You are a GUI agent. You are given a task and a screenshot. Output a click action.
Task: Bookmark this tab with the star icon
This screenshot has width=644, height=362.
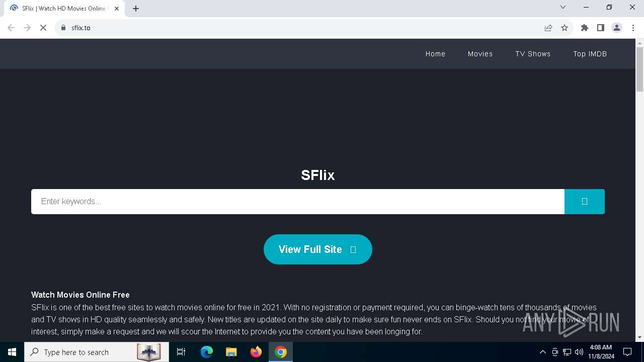point(565,28)
